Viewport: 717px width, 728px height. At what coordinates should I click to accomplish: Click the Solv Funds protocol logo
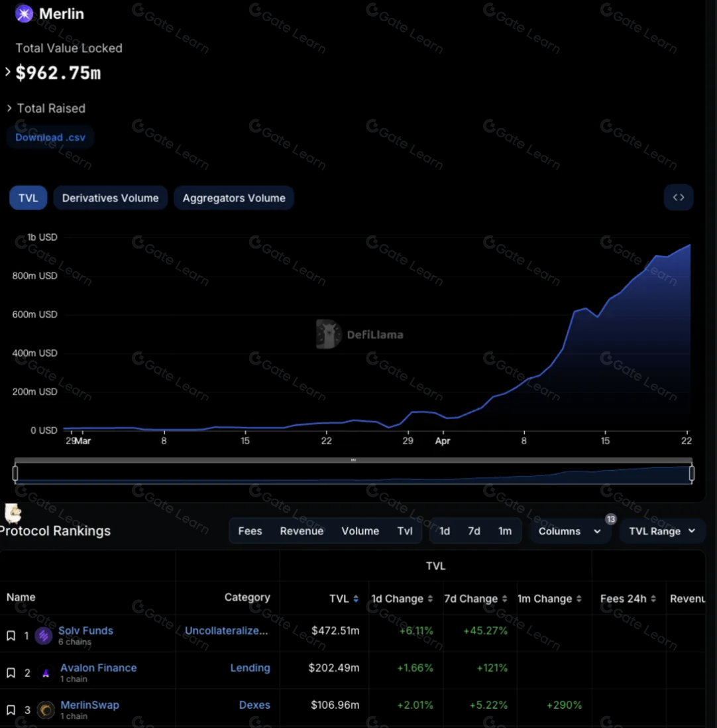click(44, 636)
